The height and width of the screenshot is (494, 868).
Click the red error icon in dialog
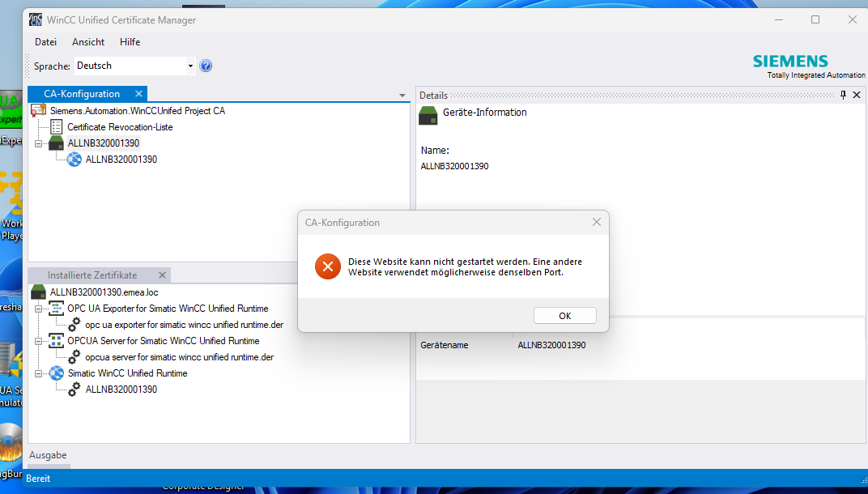point(328,267)
